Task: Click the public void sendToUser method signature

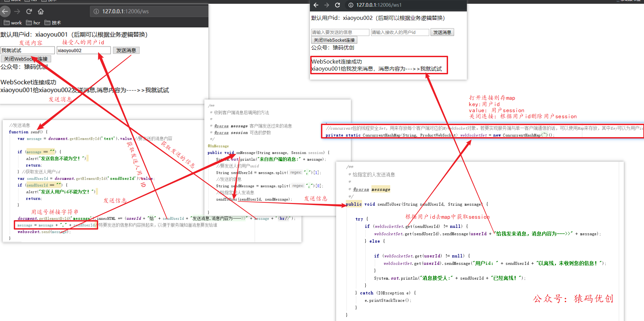Action: pyautogui.click(x=417, y=204)
